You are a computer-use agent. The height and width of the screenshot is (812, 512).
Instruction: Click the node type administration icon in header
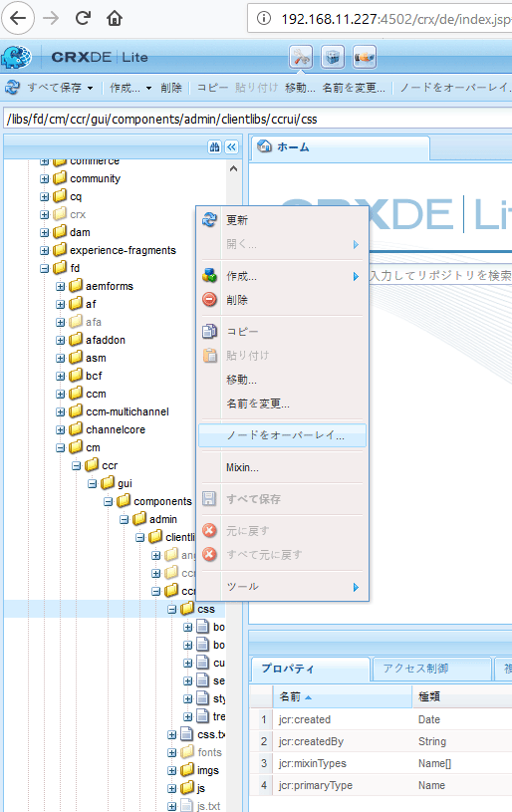364,57
